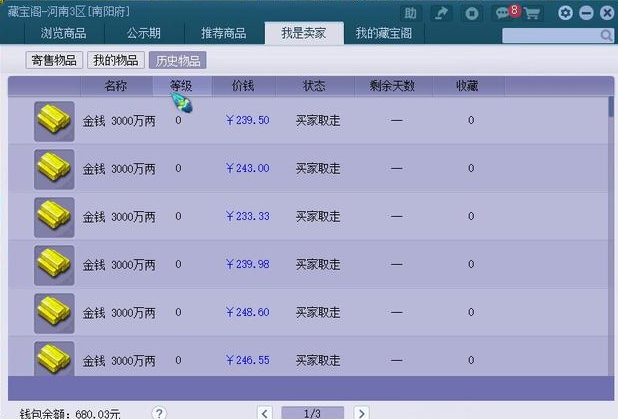Click the 我的物品 button

[116, 60]
